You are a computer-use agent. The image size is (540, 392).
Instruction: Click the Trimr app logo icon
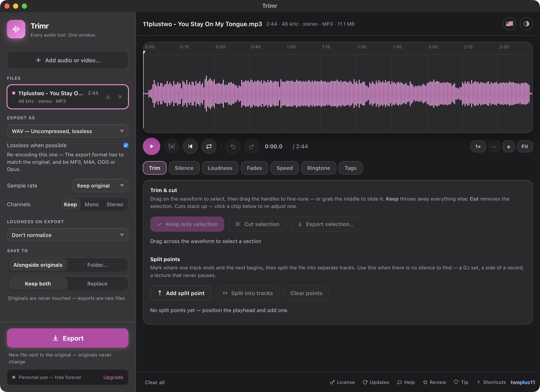[x=16, y=29]
